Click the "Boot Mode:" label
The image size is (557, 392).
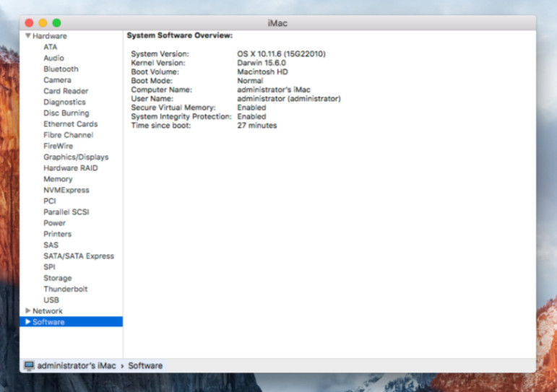[x=152, y=81]
